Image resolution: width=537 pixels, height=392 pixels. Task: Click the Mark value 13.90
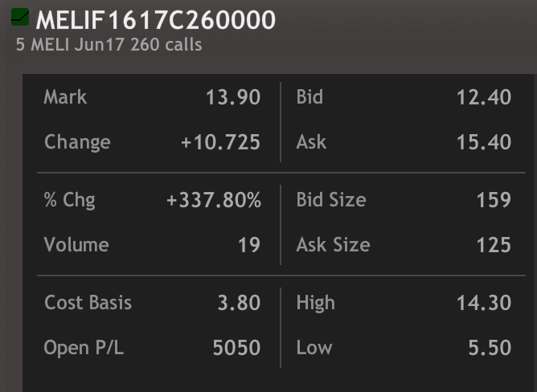[x=233, y=97]
